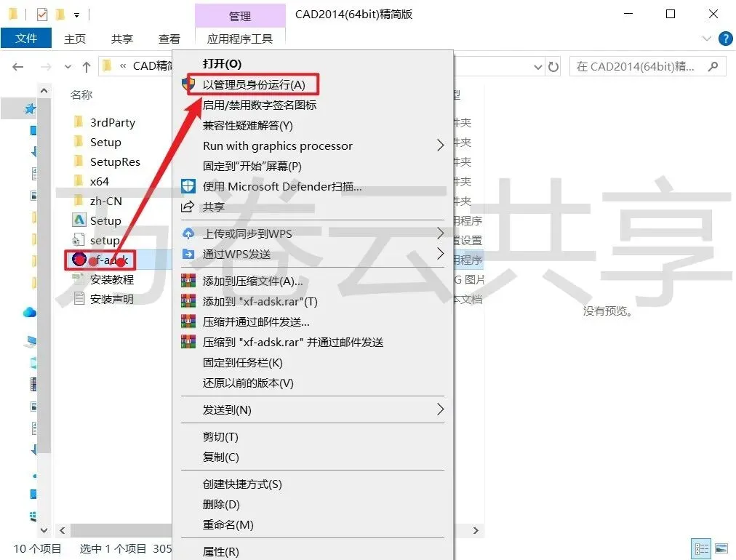Viewport: 736px width, 560px height.
Task: Run as administrator via shield icon entry
Action: point(254,84)
